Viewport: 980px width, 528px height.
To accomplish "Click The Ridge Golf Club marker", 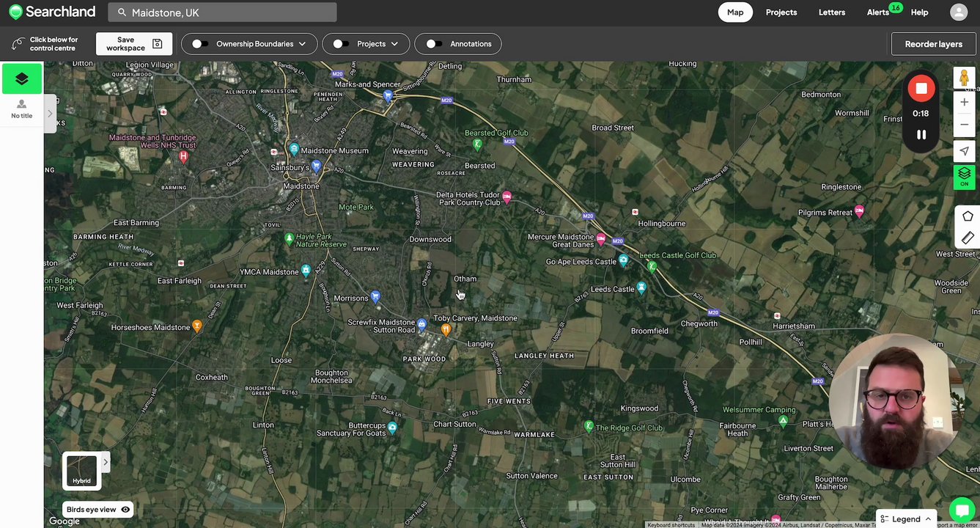I will [x=588, y=426].
